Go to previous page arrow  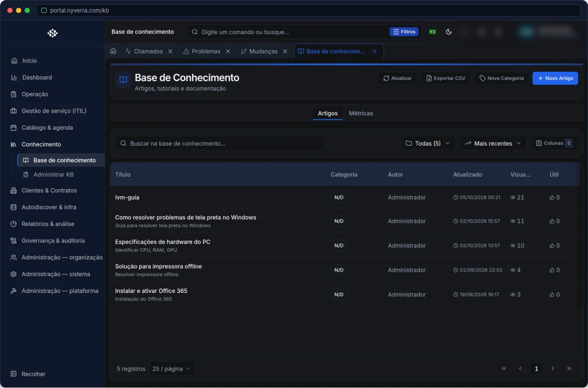coord(520,369)
